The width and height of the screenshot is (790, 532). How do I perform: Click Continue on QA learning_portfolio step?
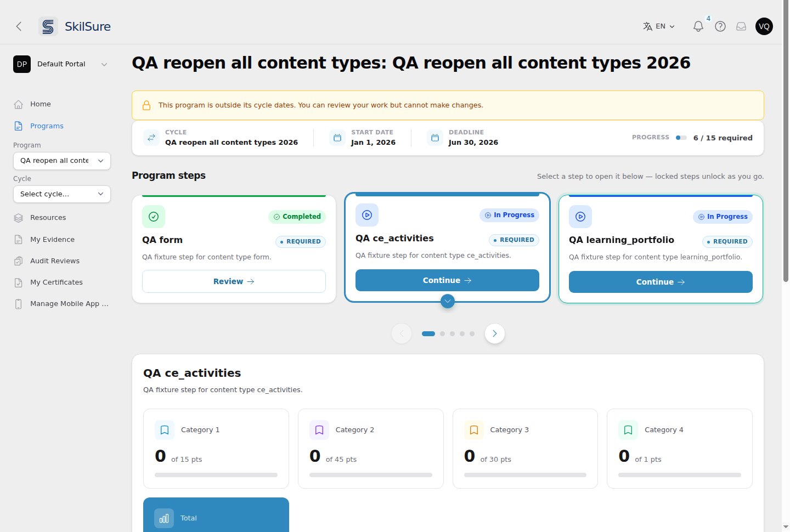point(661,282)
